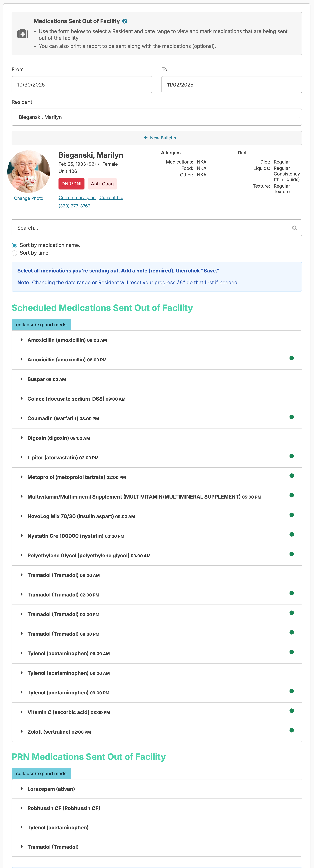Viewport: 314px width, 868px height.
Task: Click the help question mark icon
Action: point(125,21)
